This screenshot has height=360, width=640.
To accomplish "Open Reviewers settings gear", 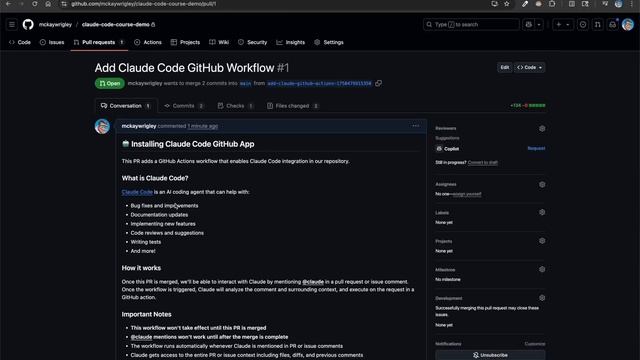I will (542, 129).
